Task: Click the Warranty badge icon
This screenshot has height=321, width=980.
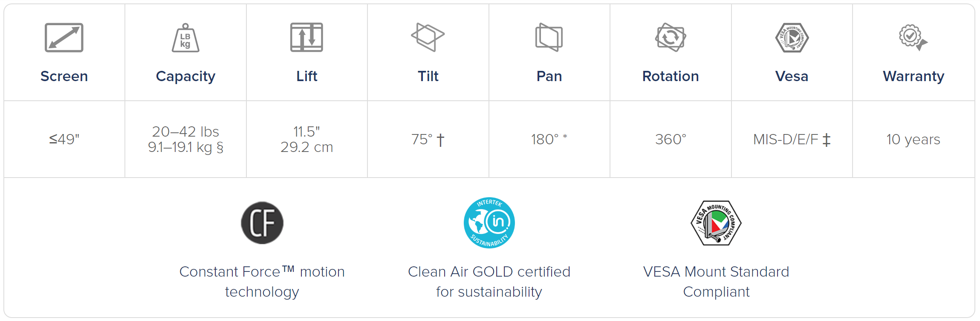Action: [x=913, y=38]
